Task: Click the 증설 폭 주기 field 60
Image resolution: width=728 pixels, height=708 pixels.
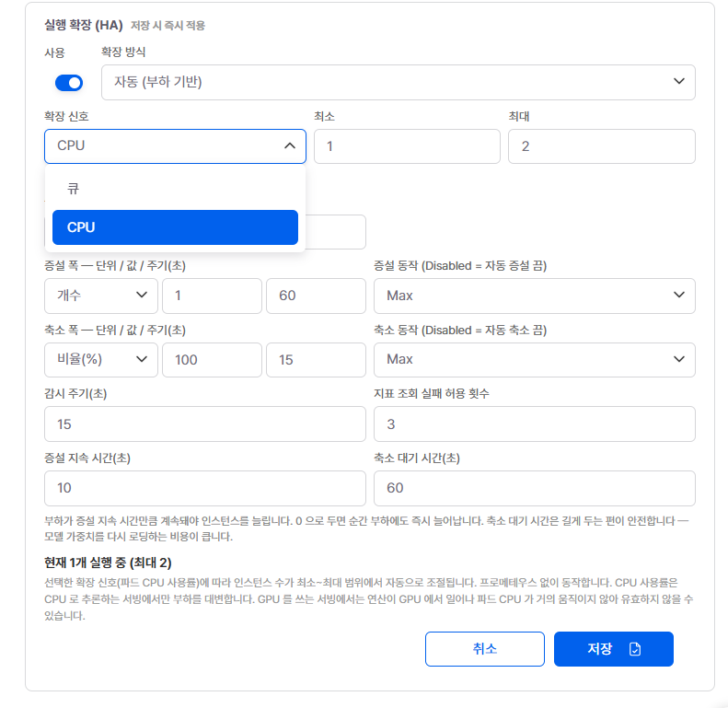Action: coord(316,296)
